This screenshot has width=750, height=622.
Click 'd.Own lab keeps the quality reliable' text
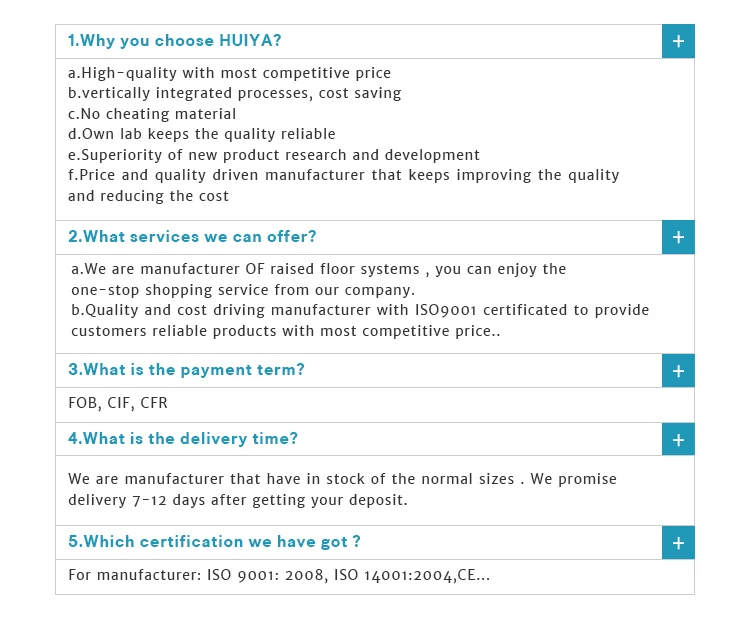(201, 134)
